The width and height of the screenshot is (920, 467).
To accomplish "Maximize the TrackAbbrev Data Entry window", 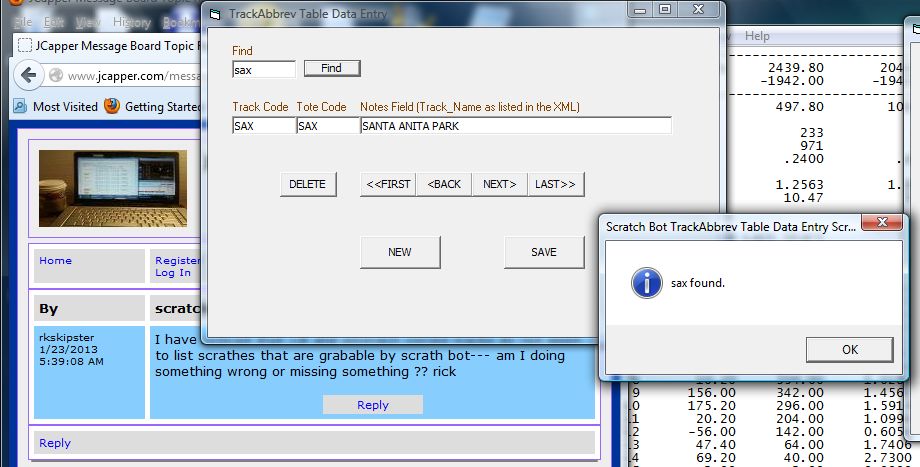I will 664,9.
